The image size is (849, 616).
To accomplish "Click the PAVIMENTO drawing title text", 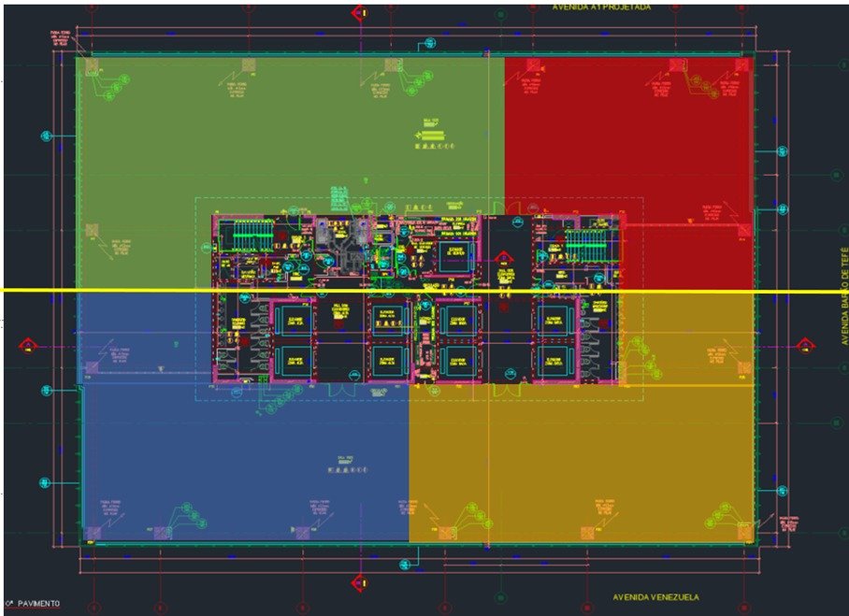I will tap(36, 604).
